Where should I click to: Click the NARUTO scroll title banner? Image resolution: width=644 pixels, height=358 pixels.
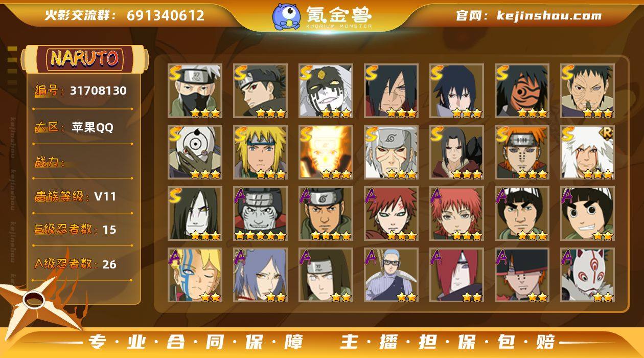[85, 58]
